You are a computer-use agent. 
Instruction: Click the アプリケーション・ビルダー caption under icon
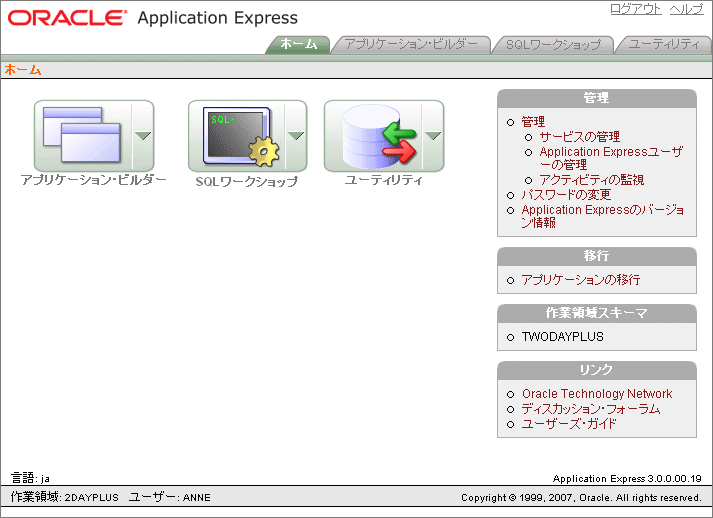94,180
